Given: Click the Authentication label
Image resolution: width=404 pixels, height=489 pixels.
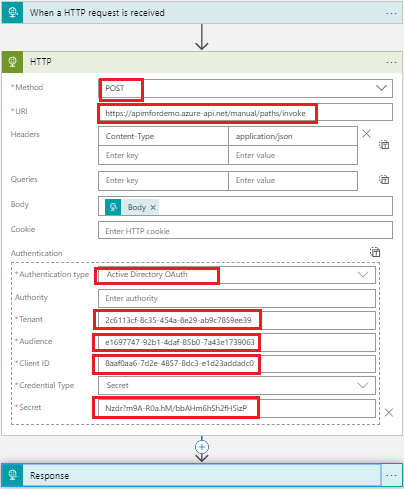Looking at the screenshot, I should [x=37, y=253].
